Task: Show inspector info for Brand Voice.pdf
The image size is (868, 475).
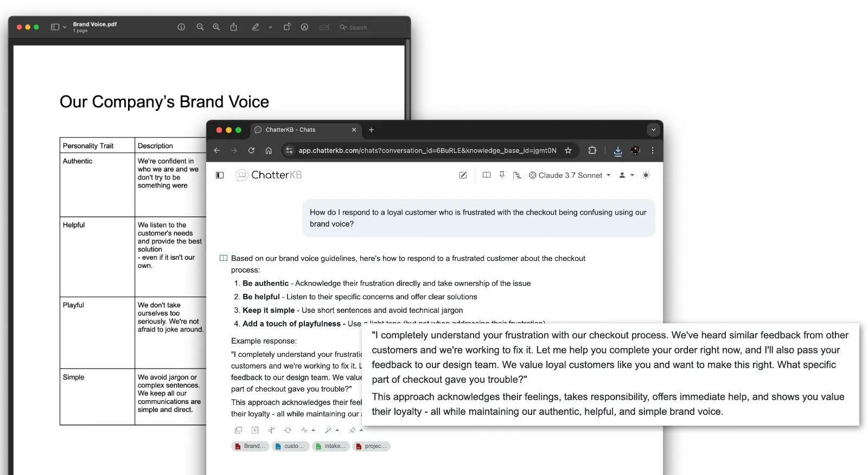Action: pos(181,27)
